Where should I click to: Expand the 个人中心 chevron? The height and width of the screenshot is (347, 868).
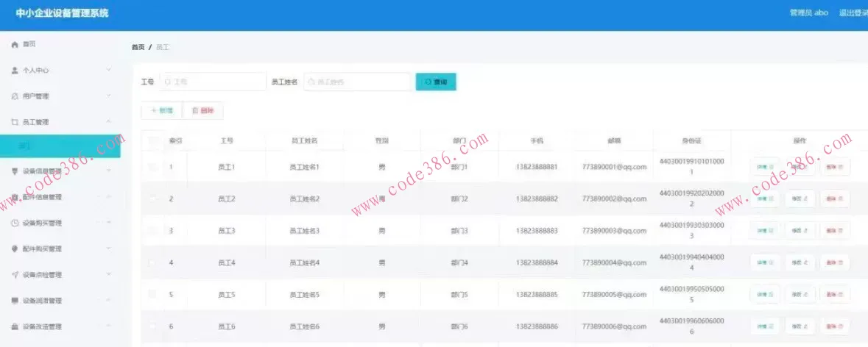coord(109,70)
